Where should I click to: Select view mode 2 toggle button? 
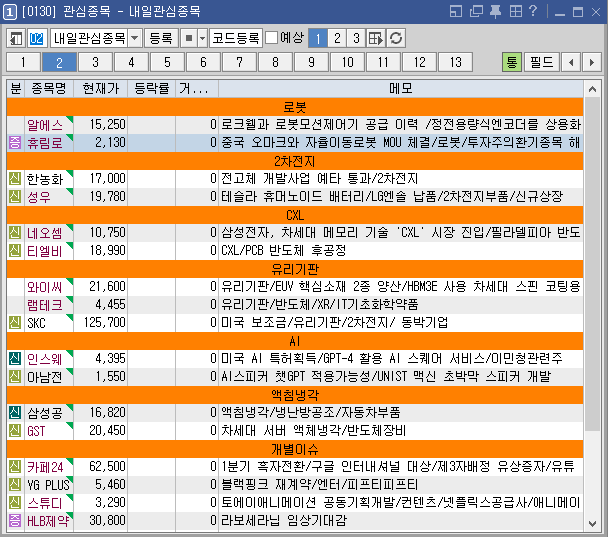point(337,38)
